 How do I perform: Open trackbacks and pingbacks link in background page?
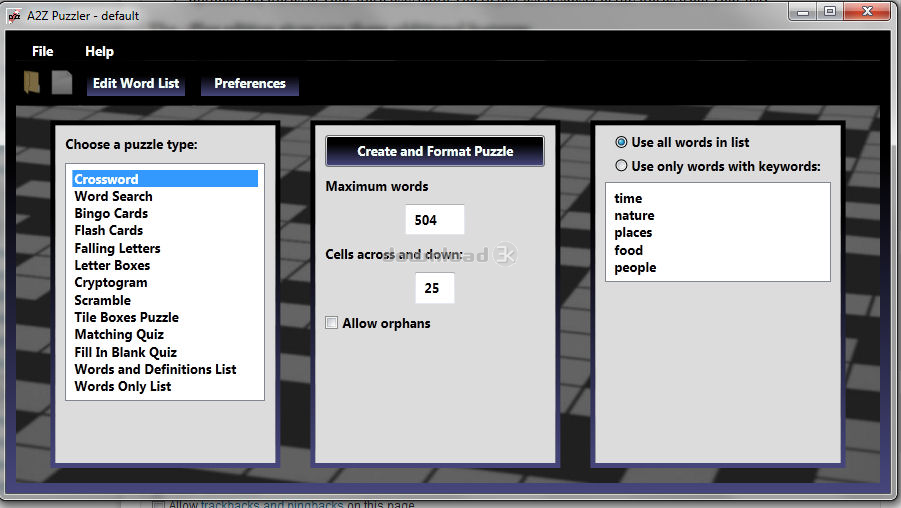click(x=272, y=504)
